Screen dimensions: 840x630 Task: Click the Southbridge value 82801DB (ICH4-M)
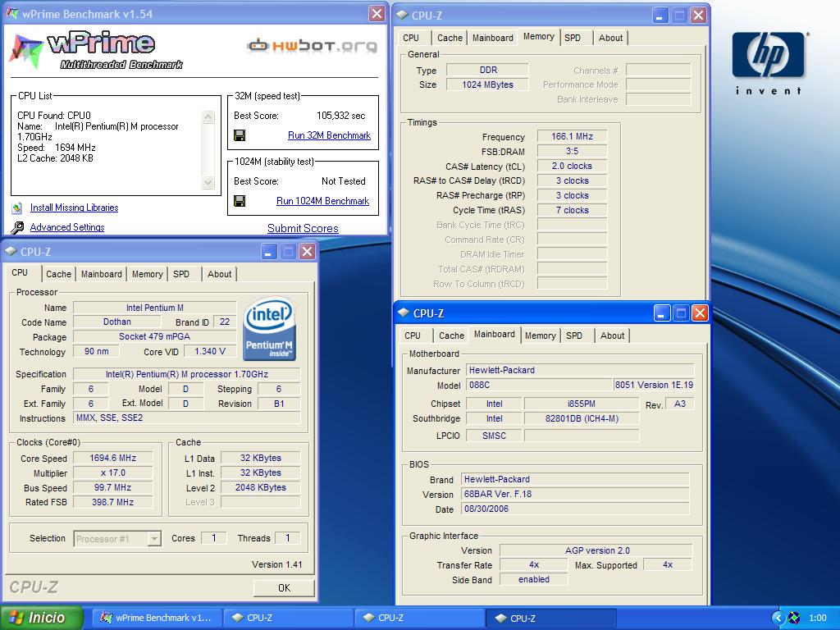pos(582,419)
